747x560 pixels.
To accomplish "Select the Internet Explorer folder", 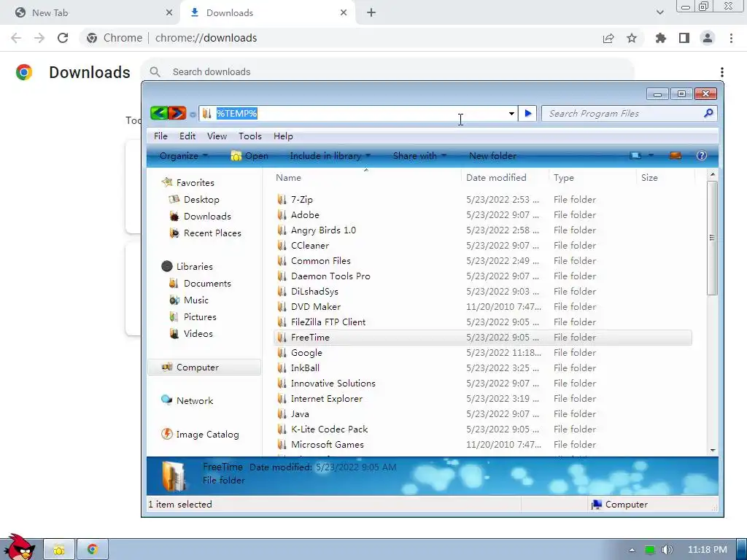I will point(320,399).
